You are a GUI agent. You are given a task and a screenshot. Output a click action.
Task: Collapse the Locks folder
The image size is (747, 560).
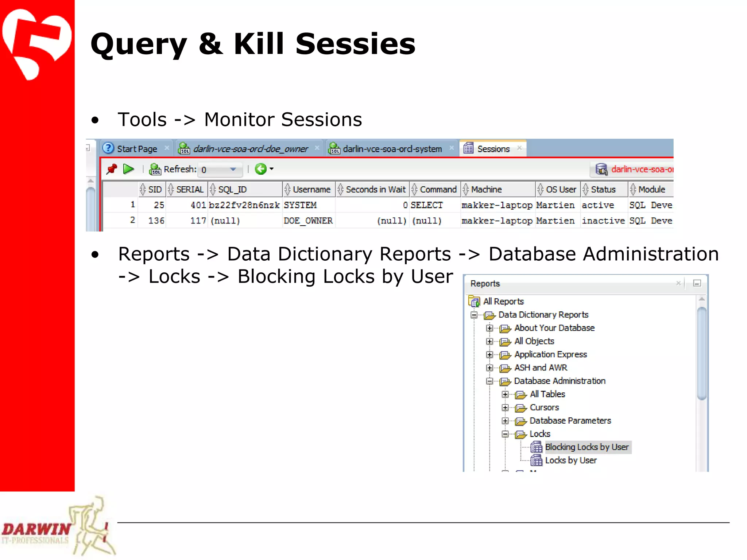tap(505, 434)
